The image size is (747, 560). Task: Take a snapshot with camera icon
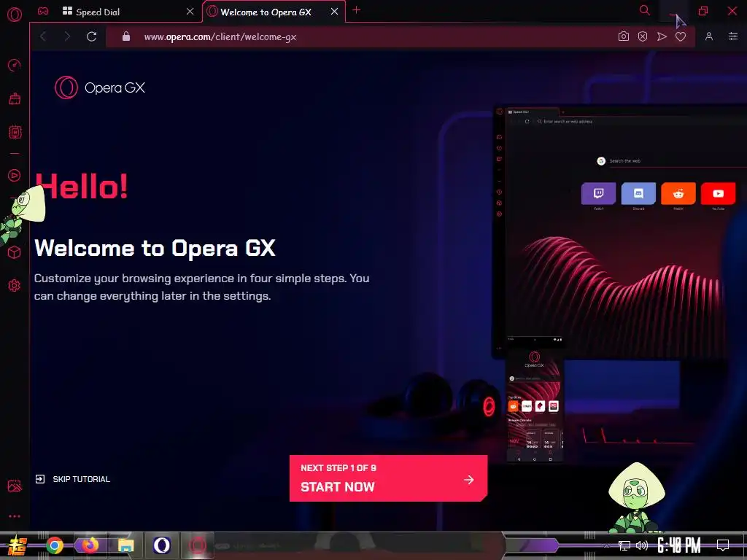(623, 36)
